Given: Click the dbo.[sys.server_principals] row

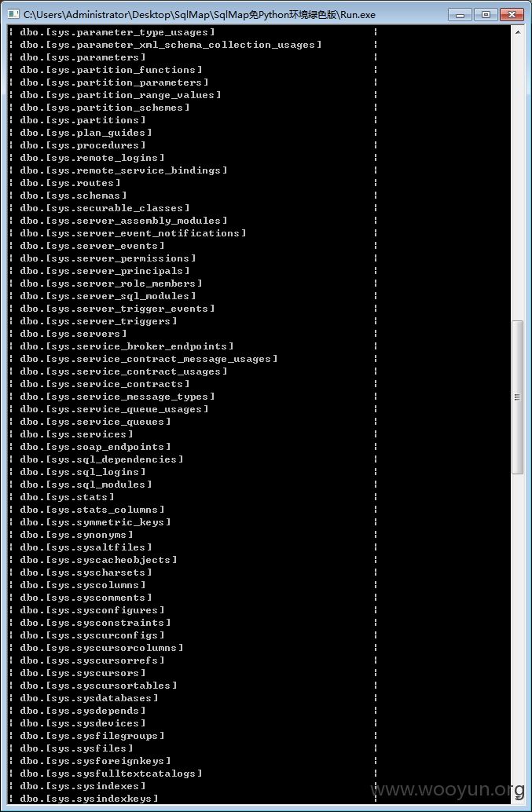Looking at the screenshot, I should point(105,271).
